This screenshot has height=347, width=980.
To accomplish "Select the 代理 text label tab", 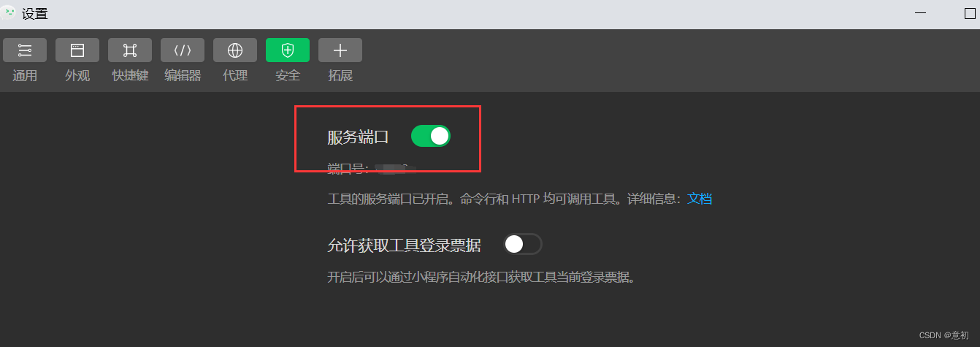I will coord(235,75).
